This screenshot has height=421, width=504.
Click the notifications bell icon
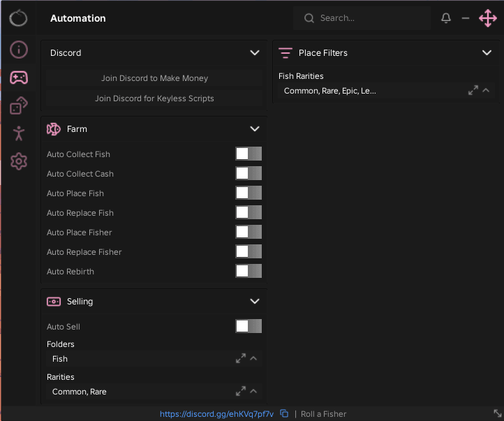446,18
